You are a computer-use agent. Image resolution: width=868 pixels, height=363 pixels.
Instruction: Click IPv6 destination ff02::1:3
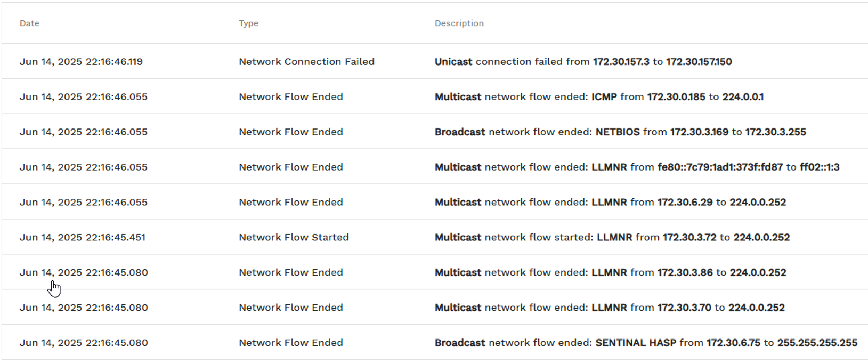(x=819, y=167)
